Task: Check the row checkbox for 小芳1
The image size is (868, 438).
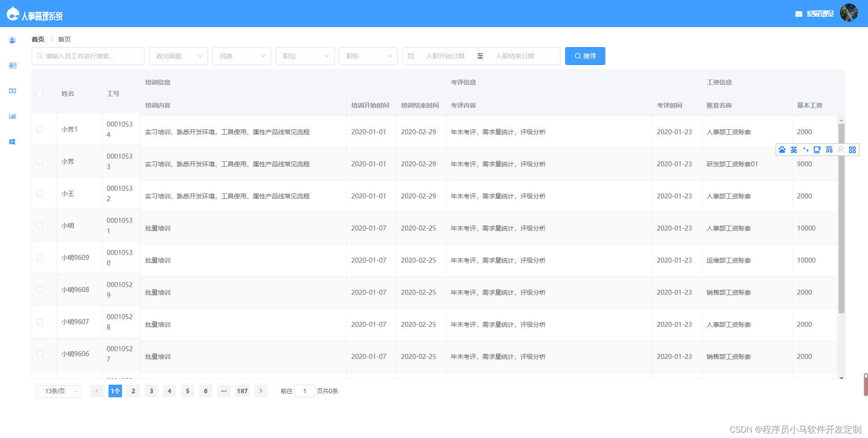Action: point(40,129)
